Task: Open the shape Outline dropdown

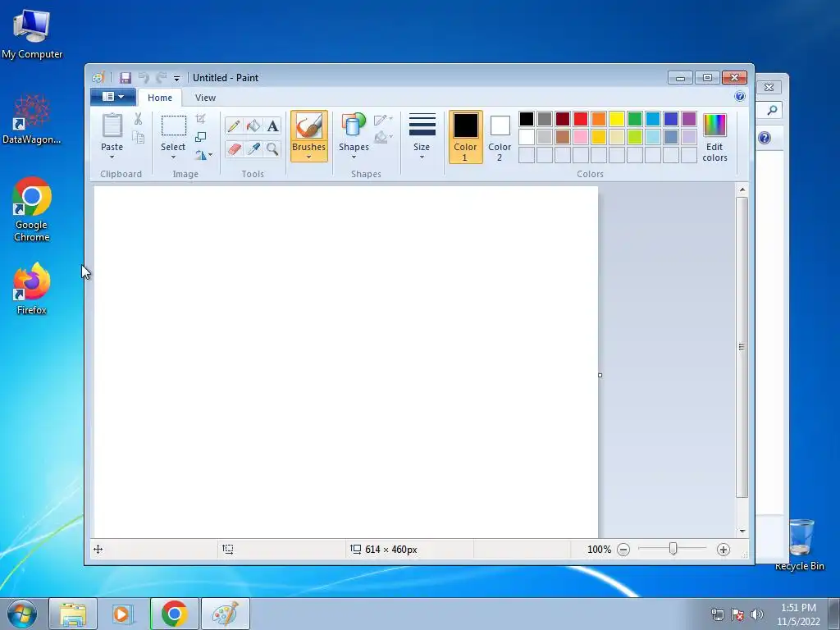Action: tap(383, 120)
